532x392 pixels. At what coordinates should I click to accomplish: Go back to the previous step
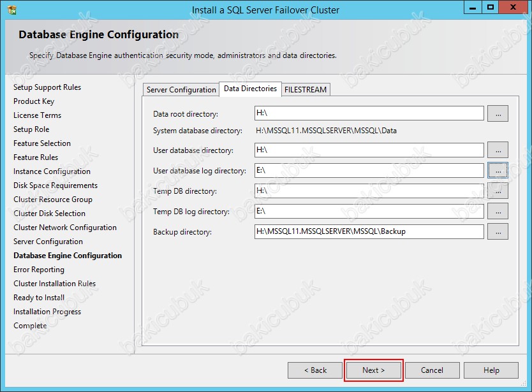click(315, 370)
